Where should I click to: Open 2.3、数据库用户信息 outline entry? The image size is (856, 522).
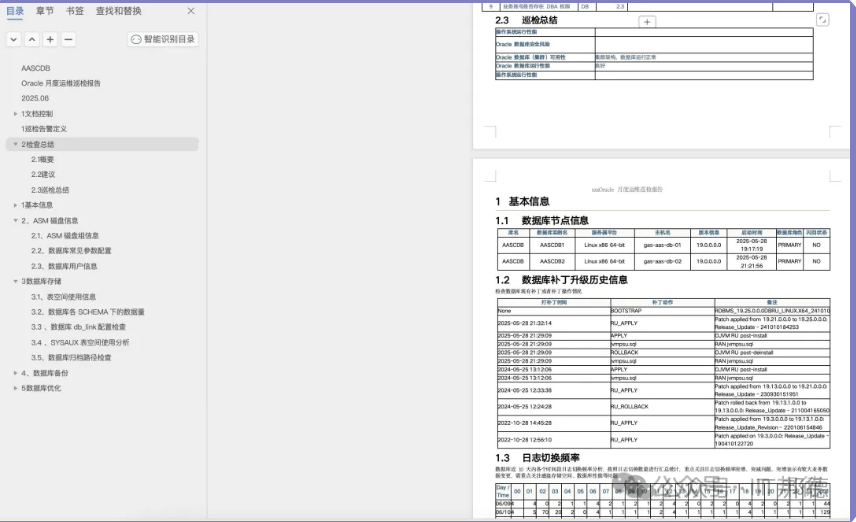[64, 266]
